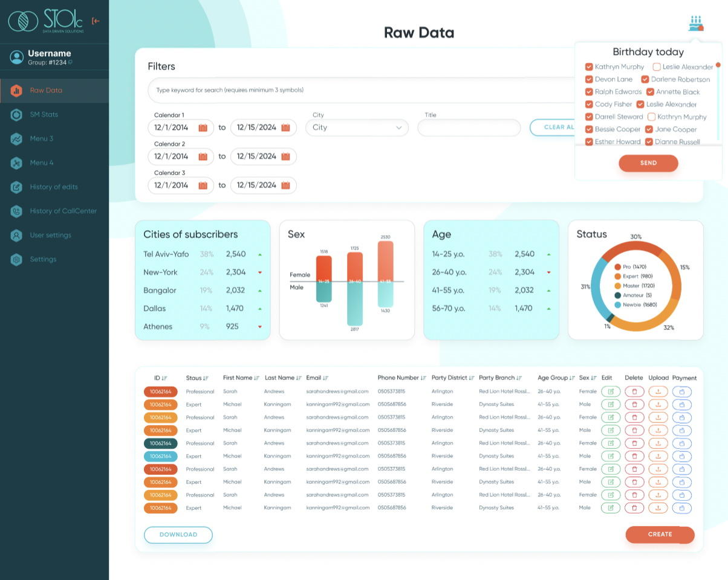Image resolution: width=728 pixels, height=580 pixels.
Task: Focus the Title input field
Action: [x=469, y=127]
